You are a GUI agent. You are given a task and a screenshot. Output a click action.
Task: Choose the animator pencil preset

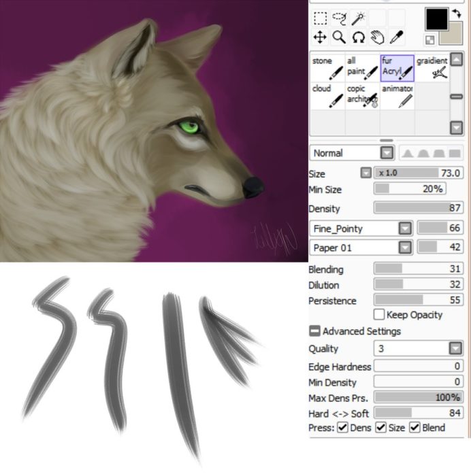point(397,96)
